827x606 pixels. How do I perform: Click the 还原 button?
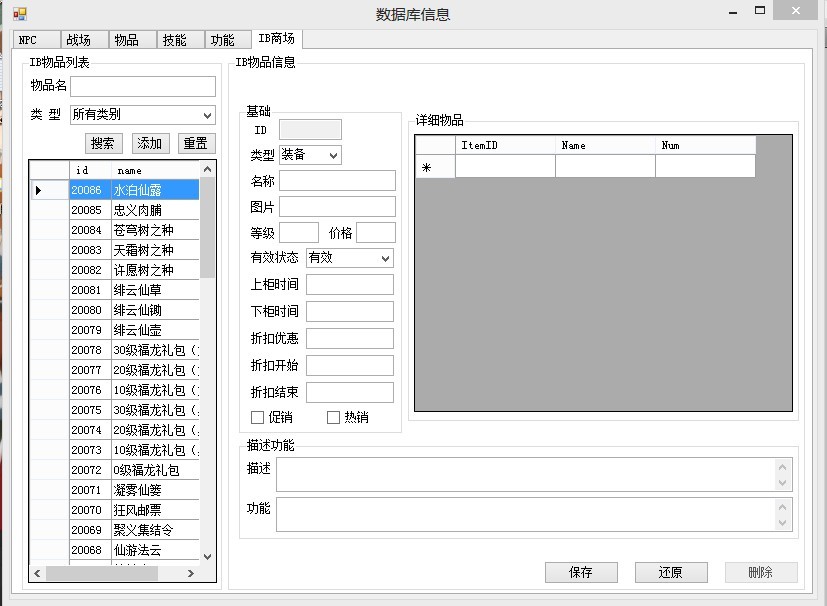pos(671,572)
